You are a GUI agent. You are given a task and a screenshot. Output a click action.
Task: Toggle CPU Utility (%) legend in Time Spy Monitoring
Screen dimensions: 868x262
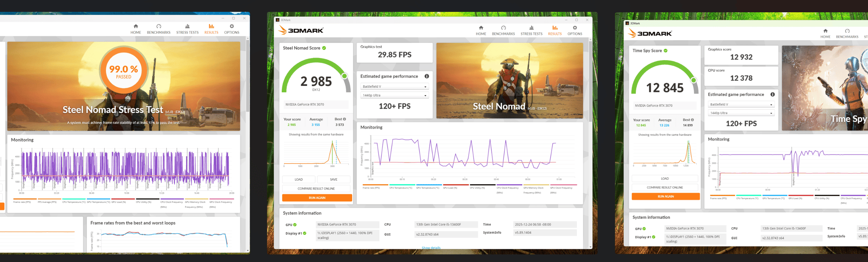826,197
